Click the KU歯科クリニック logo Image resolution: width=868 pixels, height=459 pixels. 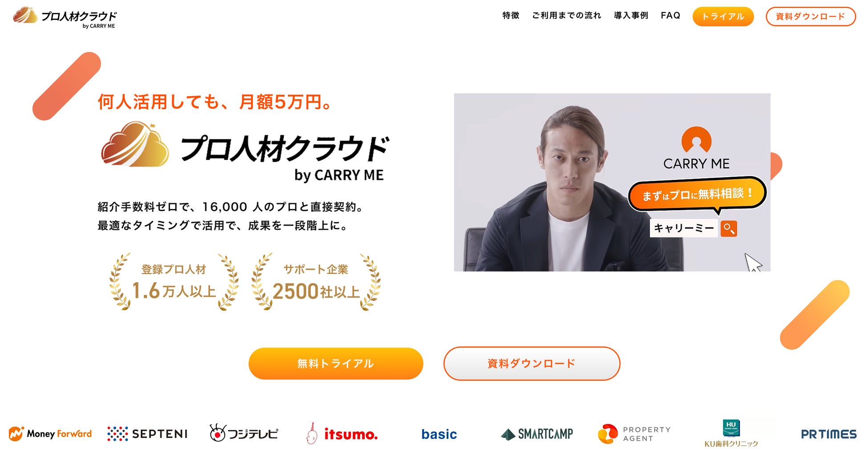(731, 434)
